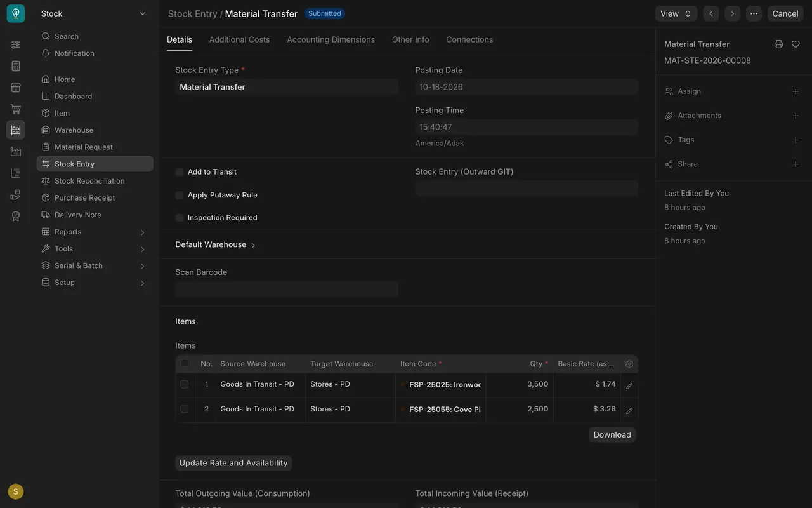Viewport: 812px width, 508px height.
Task: Switch to the Other Info tab
Action: coord(410,39)
